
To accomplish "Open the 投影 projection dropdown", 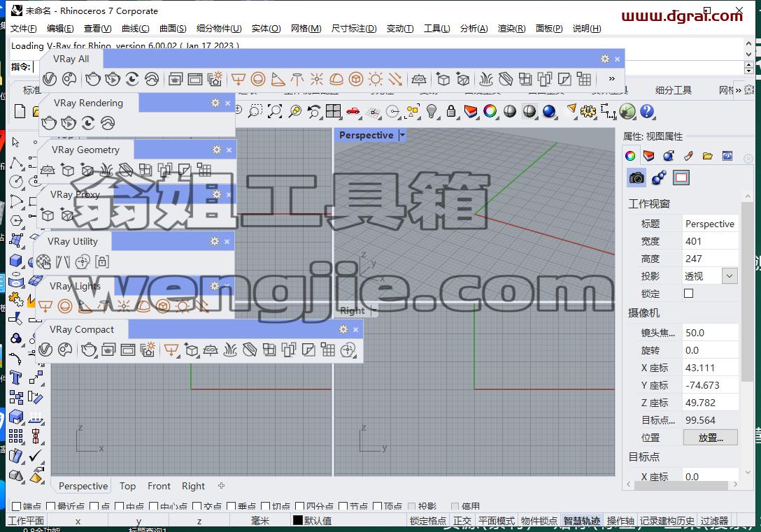I will coord(729,276).
